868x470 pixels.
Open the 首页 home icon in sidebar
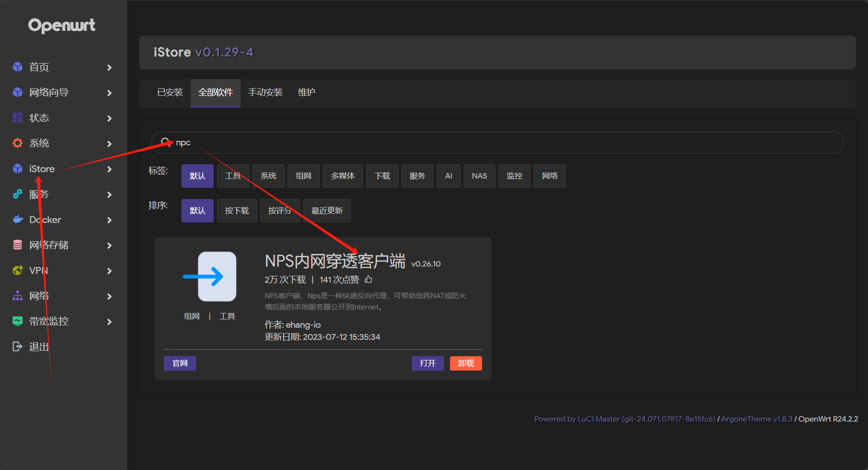tap(17, 67)
